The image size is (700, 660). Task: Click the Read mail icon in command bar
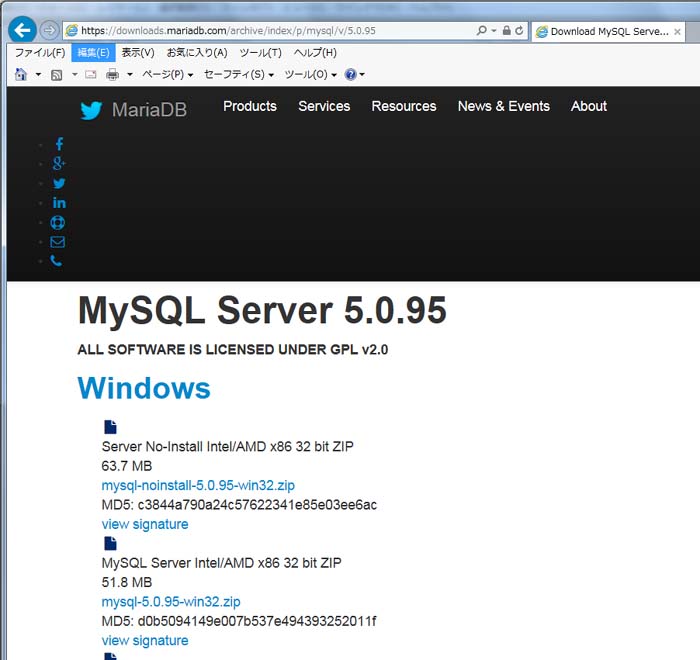(91, 74)
